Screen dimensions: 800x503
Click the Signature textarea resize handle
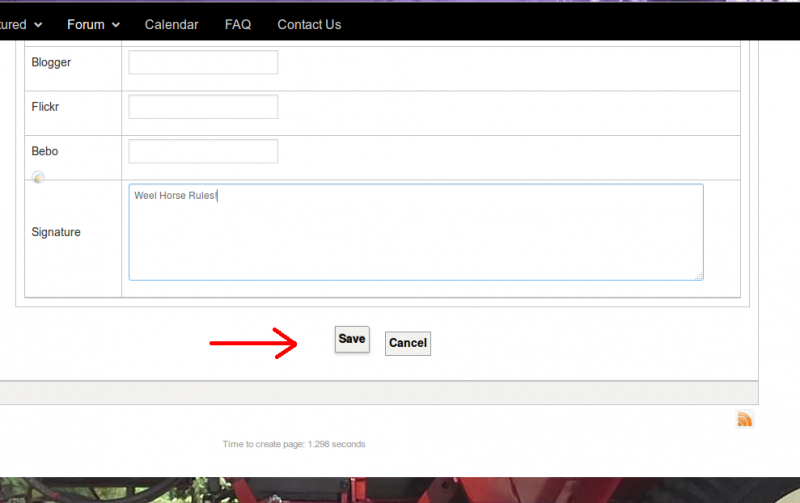tap(699, 276)
